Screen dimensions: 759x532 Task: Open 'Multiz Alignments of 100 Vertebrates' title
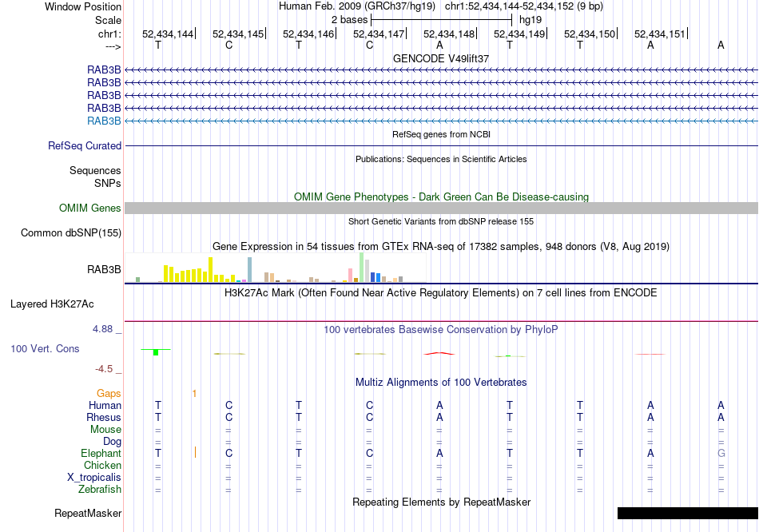[441, 383]
